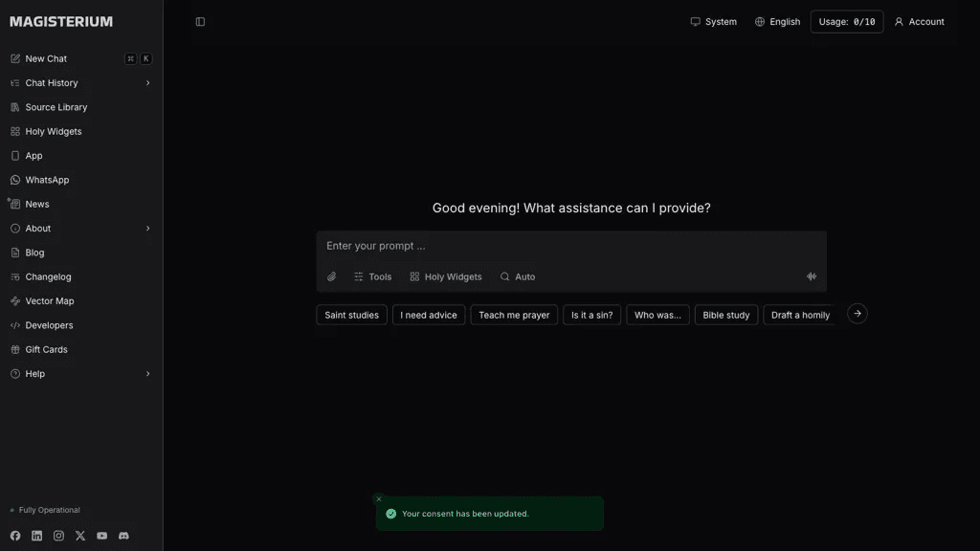
Task: Dismiss the consent updated notification
Action: point(379,499)
